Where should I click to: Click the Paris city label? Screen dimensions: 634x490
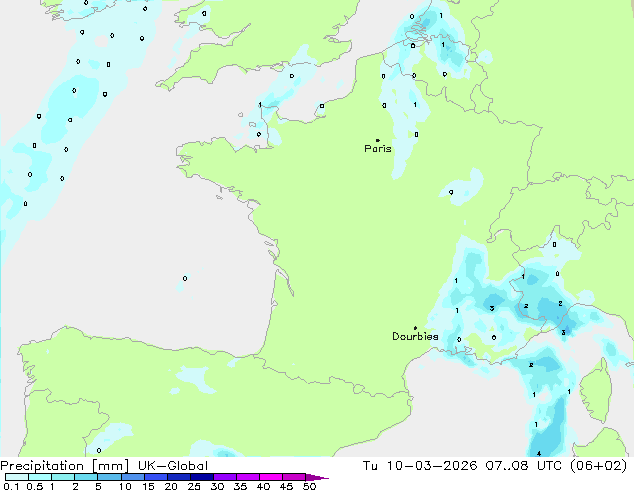[x=378, y=148]
